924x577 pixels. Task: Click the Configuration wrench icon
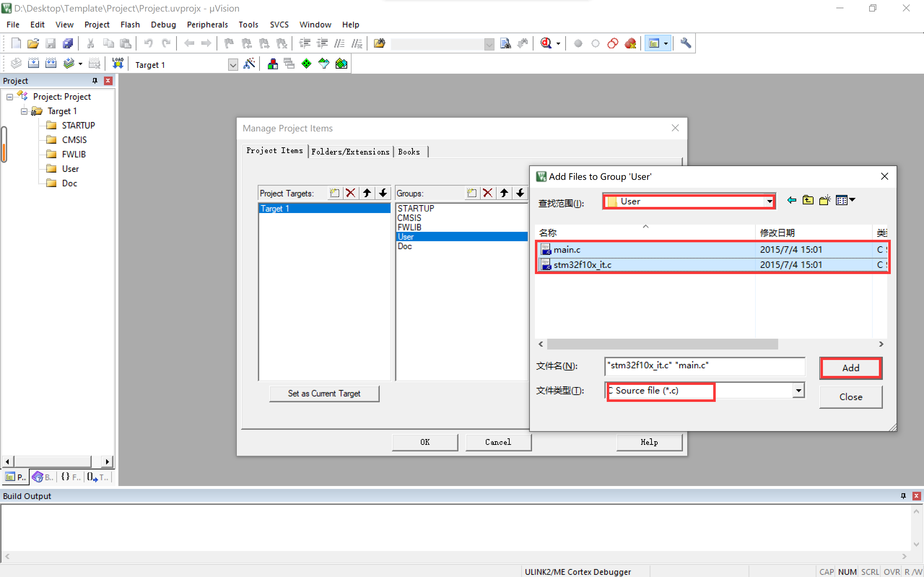(685, 43)
